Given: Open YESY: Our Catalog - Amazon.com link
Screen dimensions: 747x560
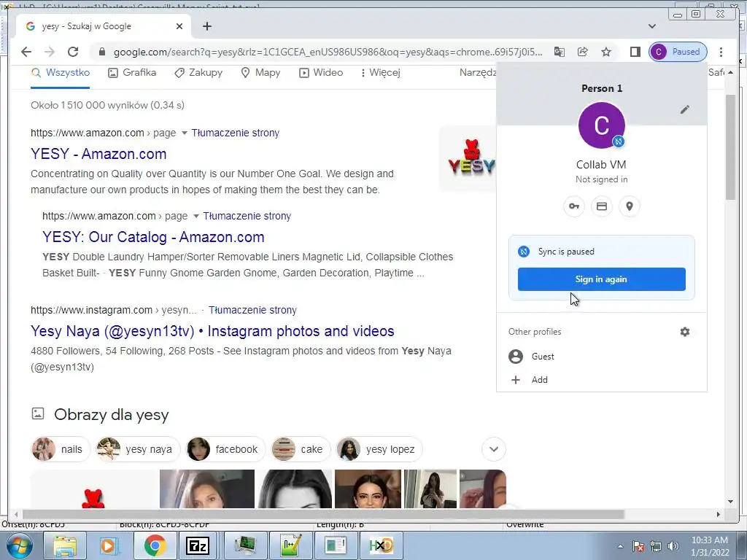Looking at the screenshot, I should coord(153,237).
